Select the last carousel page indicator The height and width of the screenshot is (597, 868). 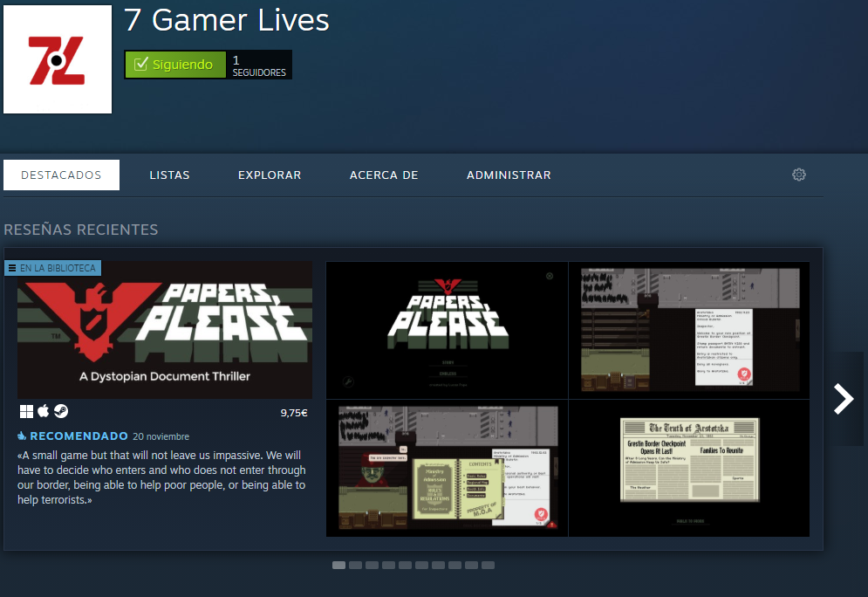pyautogui.click(x=489, y=565)
